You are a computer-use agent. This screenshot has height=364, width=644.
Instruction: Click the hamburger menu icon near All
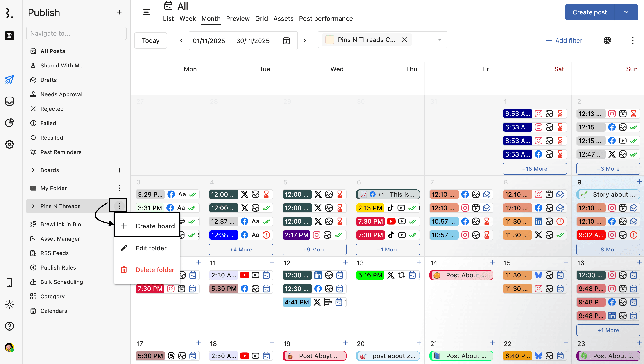tap(147, 12)
